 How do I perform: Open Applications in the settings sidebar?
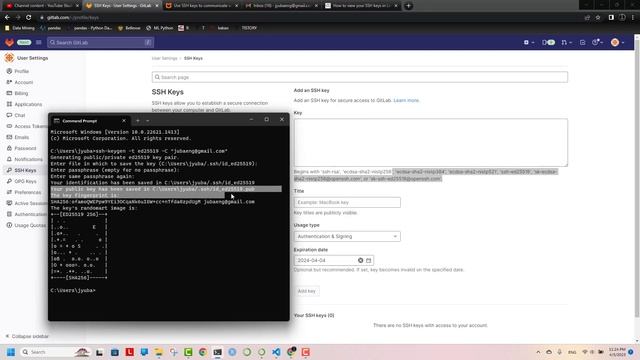coord(28,104)
